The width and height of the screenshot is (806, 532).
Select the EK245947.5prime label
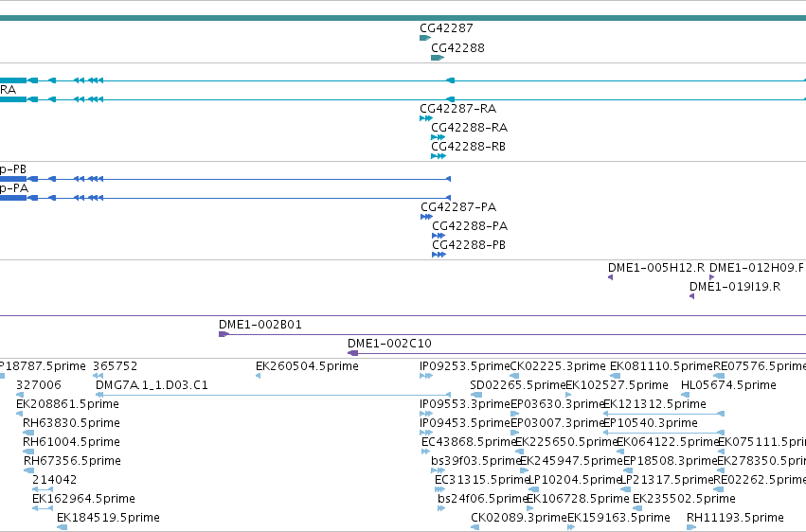pos(572,461)
